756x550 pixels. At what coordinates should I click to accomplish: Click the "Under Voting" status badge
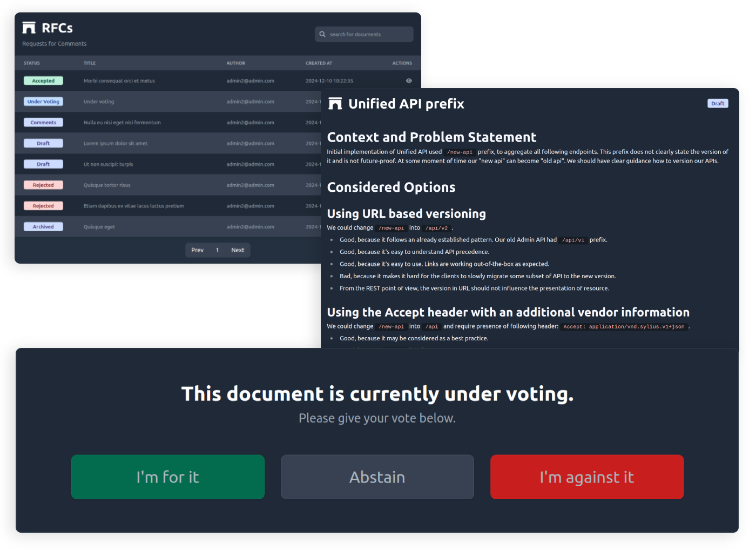tap(43, 101)
